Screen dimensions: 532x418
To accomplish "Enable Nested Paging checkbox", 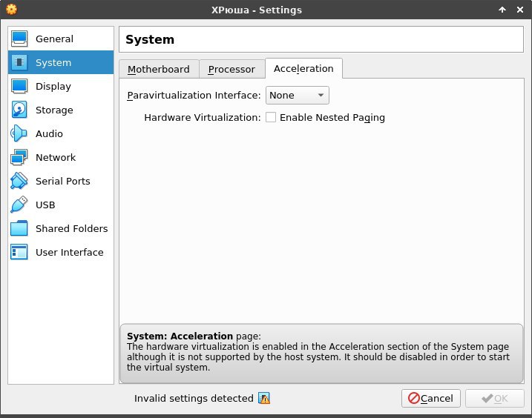I will pos(271,117).
